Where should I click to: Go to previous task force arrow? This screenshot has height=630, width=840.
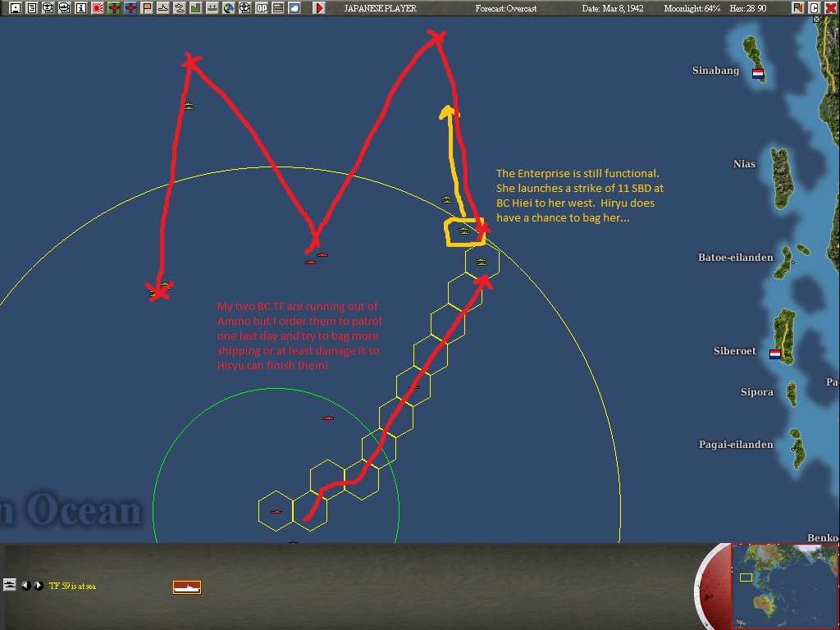[x=25, y=586]
